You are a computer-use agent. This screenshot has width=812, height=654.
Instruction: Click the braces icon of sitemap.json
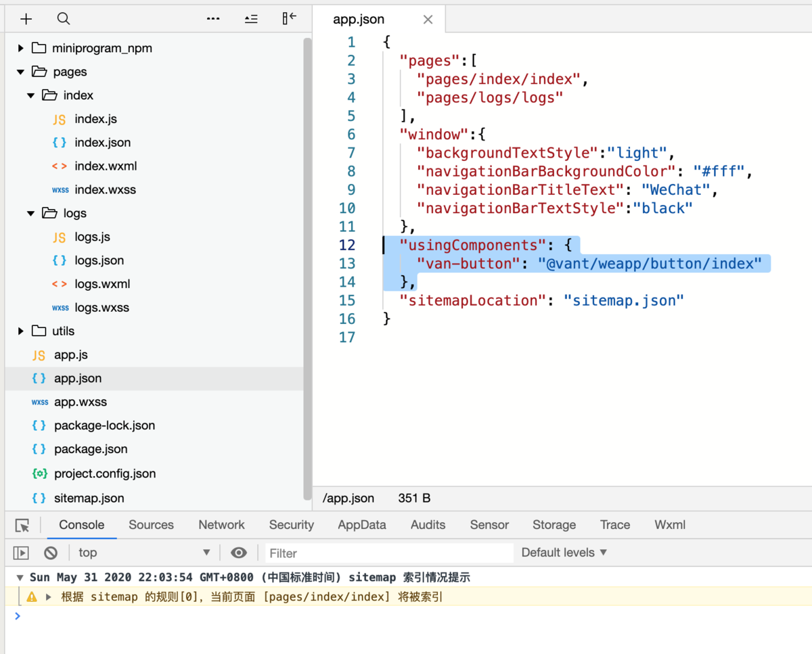click(39, 498)
